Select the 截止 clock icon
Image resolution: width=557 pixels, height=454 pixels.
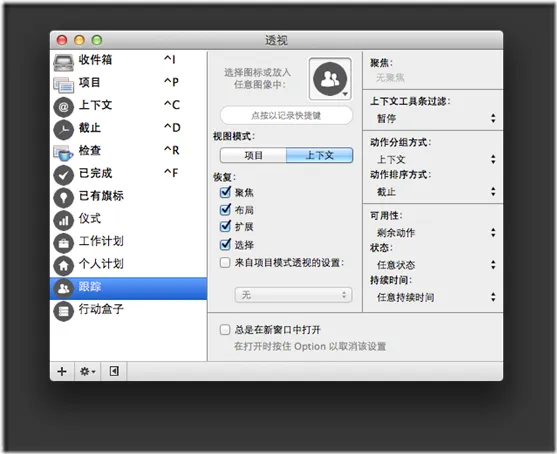click(63, 130)
